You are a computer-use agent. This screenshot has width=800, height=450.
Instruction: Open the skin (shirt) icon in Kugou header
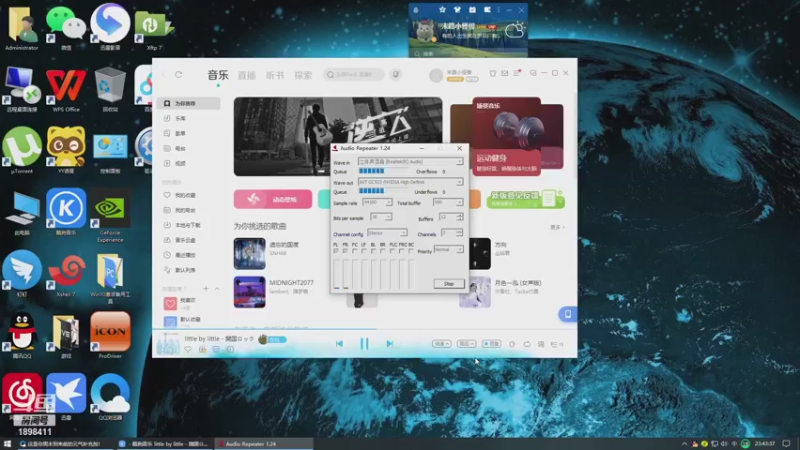pyautogui.click(x=492, y=73)
